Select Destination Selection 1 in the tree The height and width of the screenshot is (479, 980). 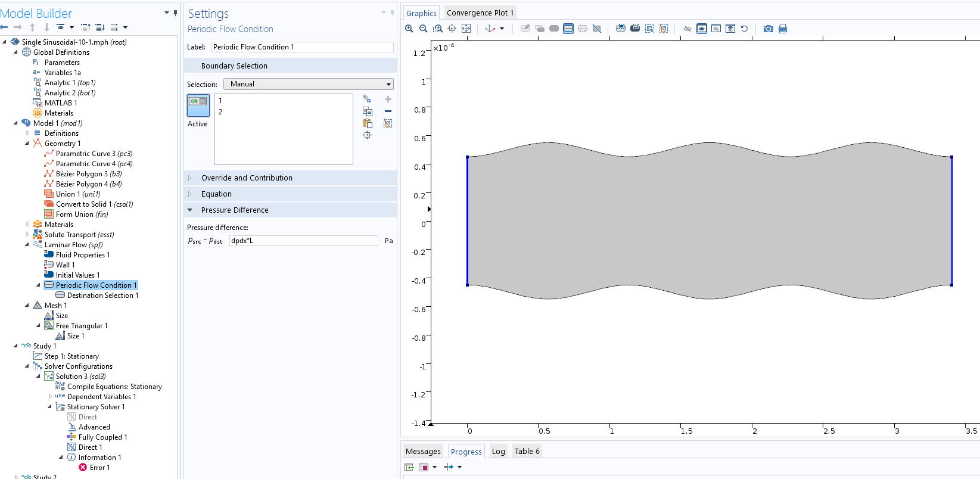(x=102, y=296)
